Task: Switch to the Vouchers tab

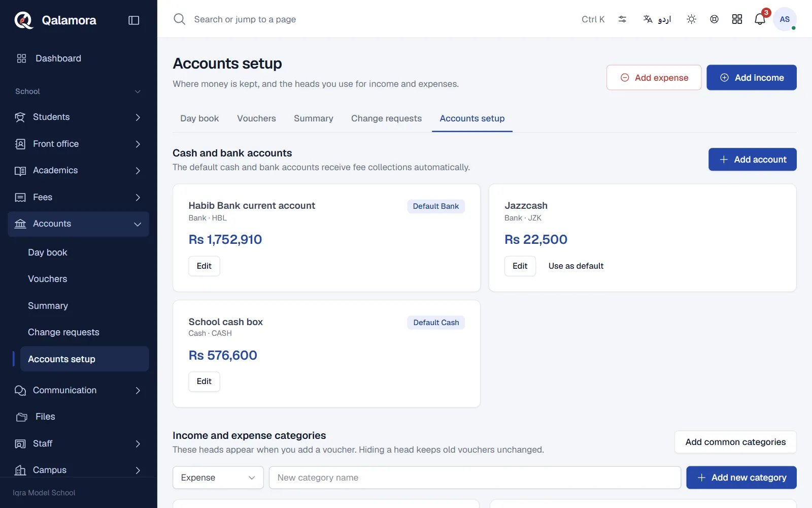Action: [x=256, y=118]
